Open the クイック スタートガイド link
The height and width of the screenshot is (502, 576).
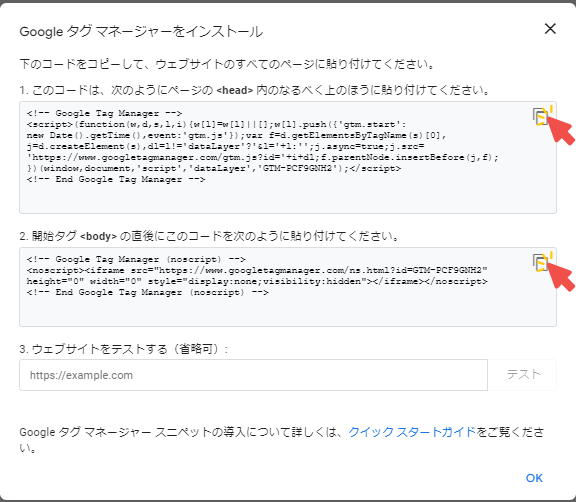click(x=412, y=432)
